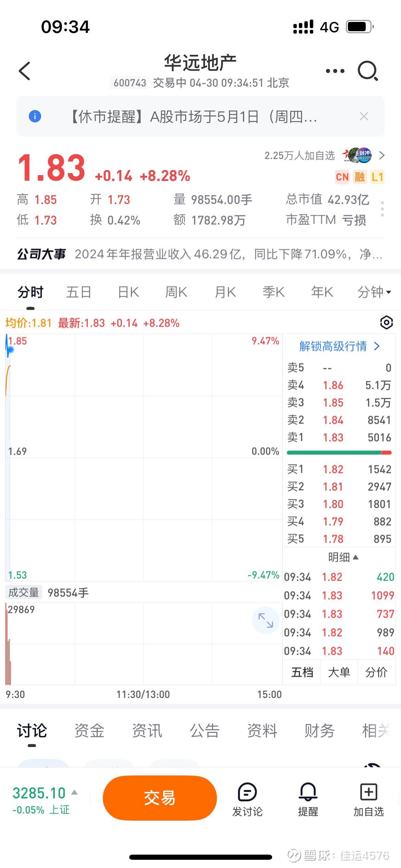Switch to the 季K chart tab
This screenshot has width=401, height=868.
tap(274, 292)
